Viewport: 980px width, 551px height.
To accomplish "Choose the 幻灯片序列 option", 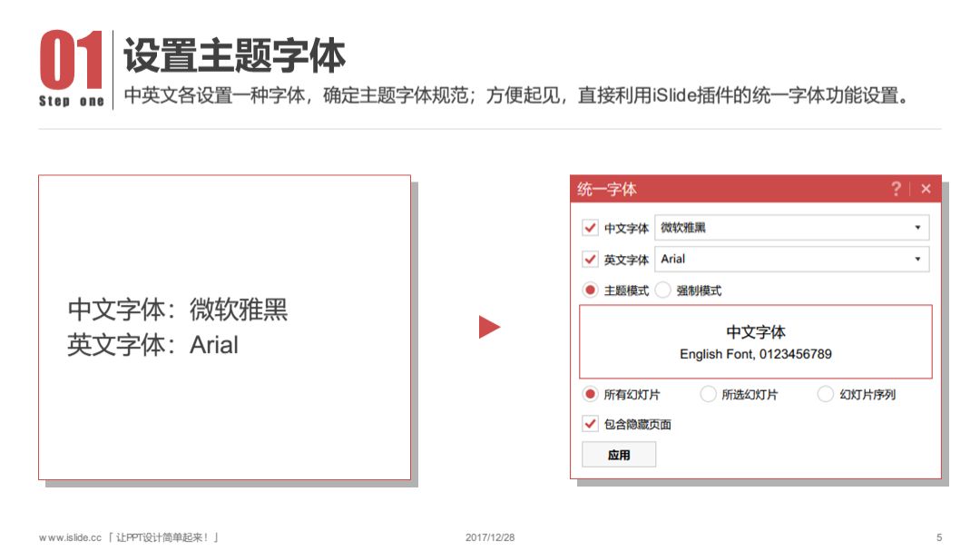I will (x=825, y=394).
